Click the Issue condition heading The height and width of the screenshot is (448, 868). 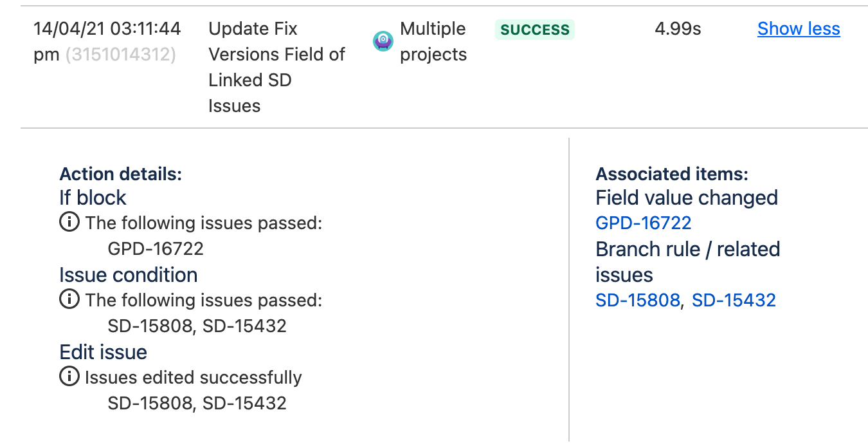(128, 275)
